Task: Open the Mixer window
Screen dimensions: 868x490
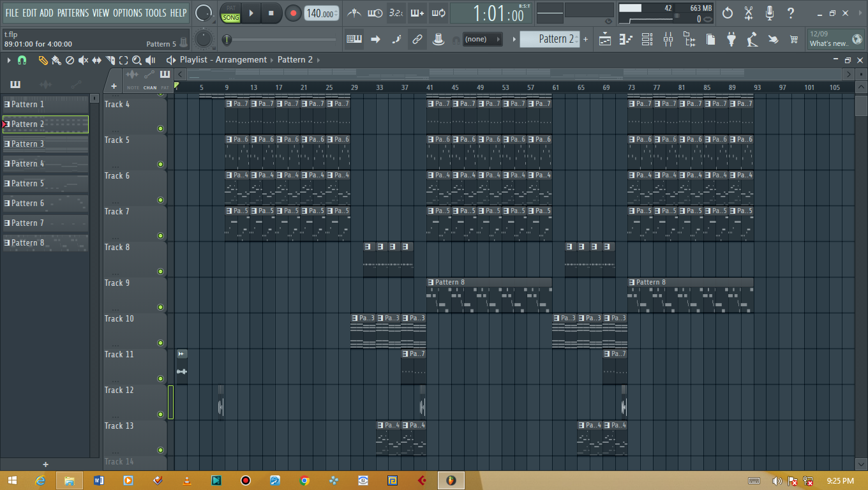Action: coord(668,40)
